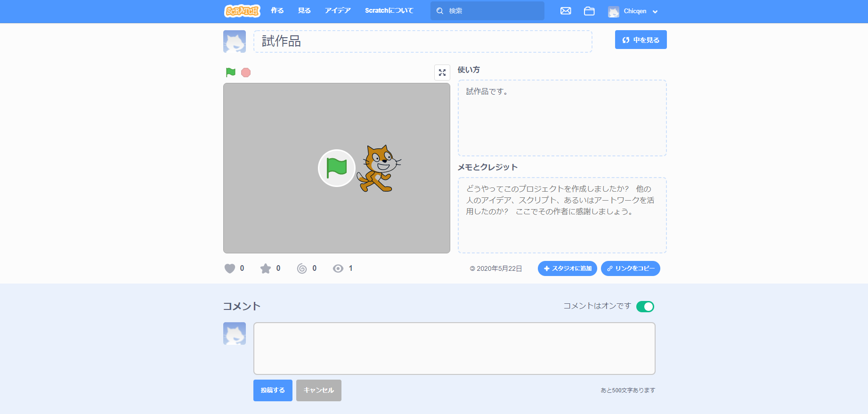Edit the project title 試作品 field
The height and width of the screenshot is (414, 868).
tap(423, 41)
